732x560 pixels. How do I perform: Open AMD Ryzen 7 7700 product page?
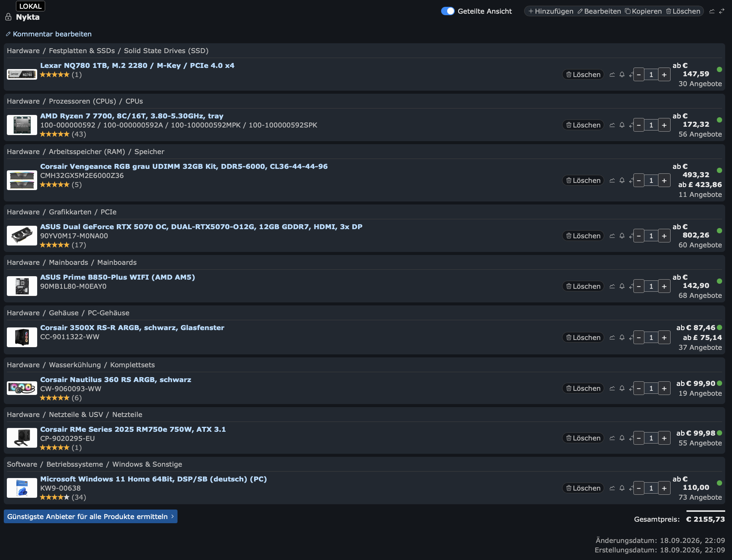[132, 116]
